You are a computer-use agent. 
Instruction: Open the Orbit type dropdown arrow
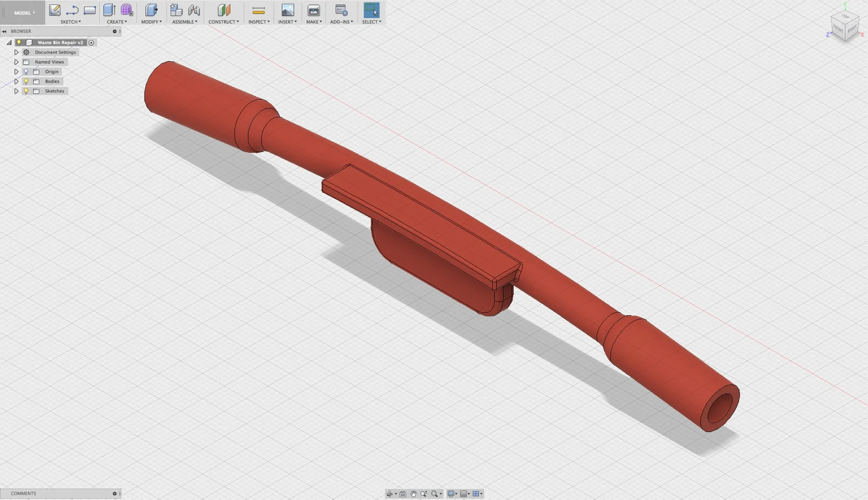396,494
